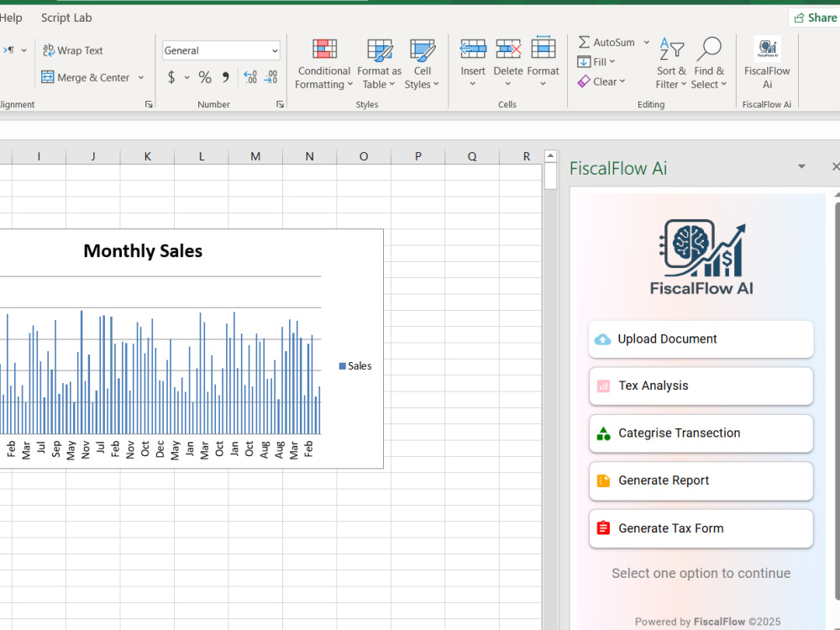Click the Delete cells icon
Image resolution: width=840 pixels, height=630 pixels.
point(508,50)
